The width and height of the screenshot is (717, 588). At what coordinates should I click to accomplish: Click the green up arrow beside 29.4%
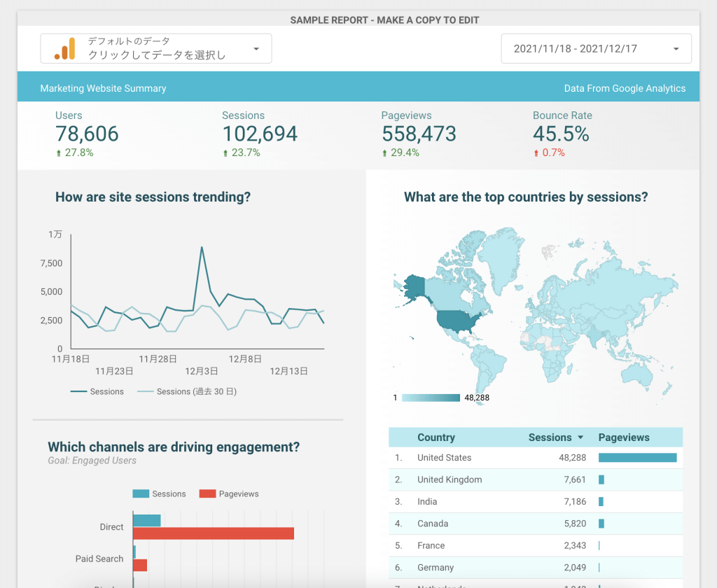(x=384, y=153)
